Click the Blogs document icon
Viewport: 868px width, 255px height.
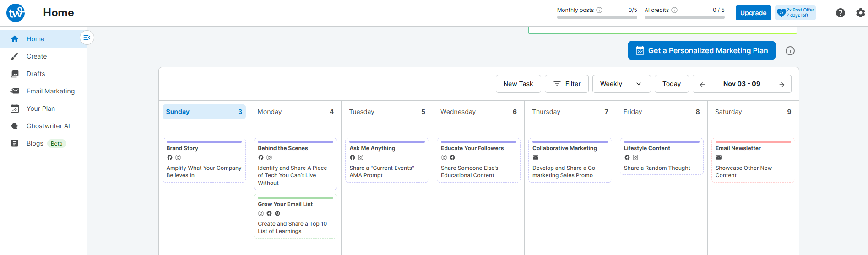15,143
